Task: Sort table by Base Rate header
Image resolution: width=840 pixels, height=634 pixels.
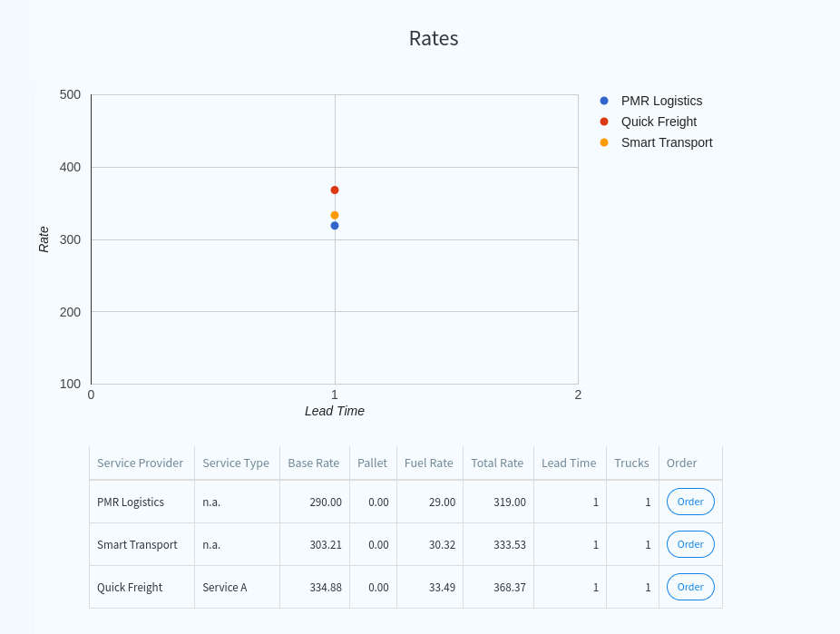Action: tap(313, 463)
